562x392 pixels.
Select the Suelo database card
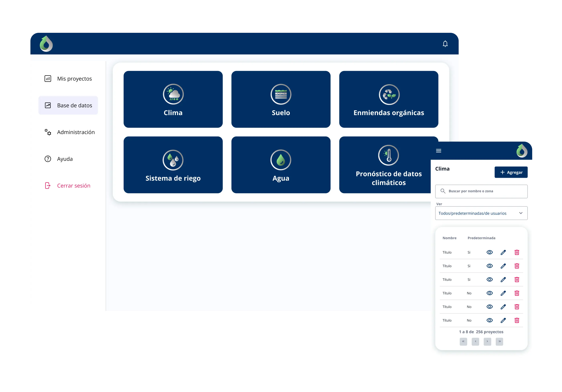(x=281, y=99)
